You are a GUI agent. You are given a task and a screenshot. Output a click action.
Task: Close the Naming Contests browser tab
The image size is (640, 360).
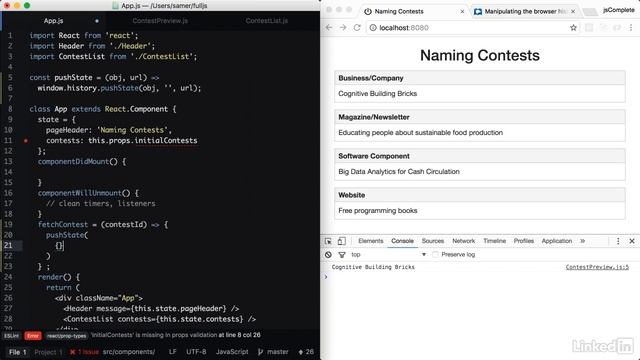[x=462, y=11]
